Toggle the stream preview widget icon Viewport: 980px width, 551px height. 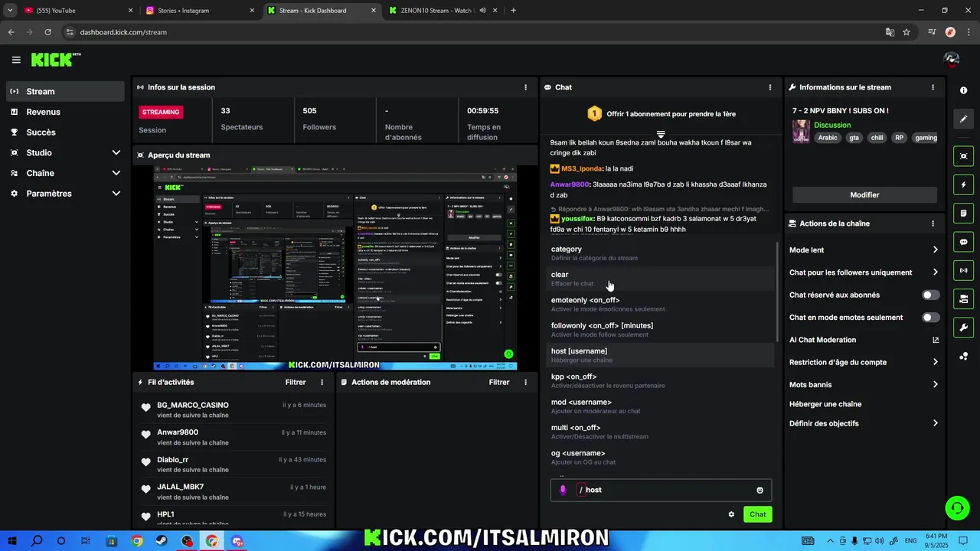pos(963,156)
